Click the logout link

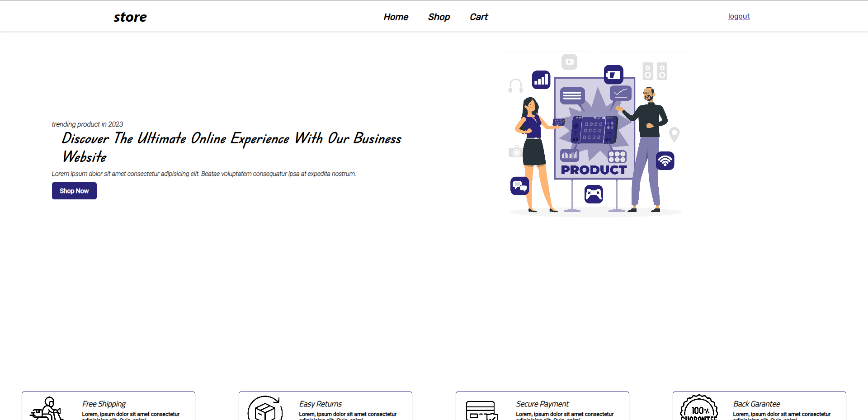pyautogui.click(x=739, y=16)
